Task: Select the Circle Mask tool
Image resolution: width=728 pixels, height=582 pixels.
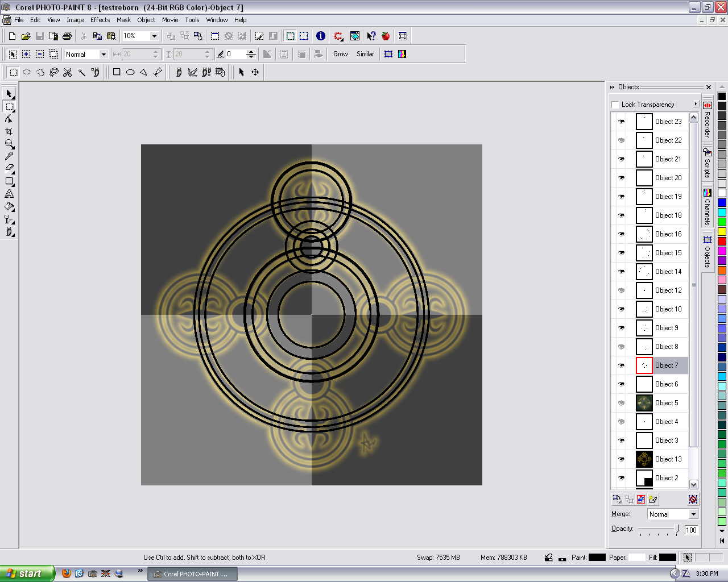Action: [27, 72]
